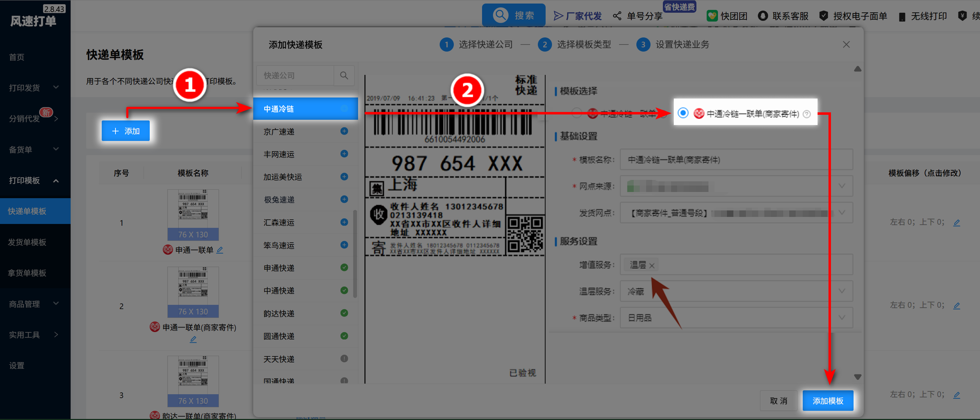The height and width of the screenshot is (420, 980).
Task: Open 快递单模板 in the sidebar
Action: tap(35, 211)
